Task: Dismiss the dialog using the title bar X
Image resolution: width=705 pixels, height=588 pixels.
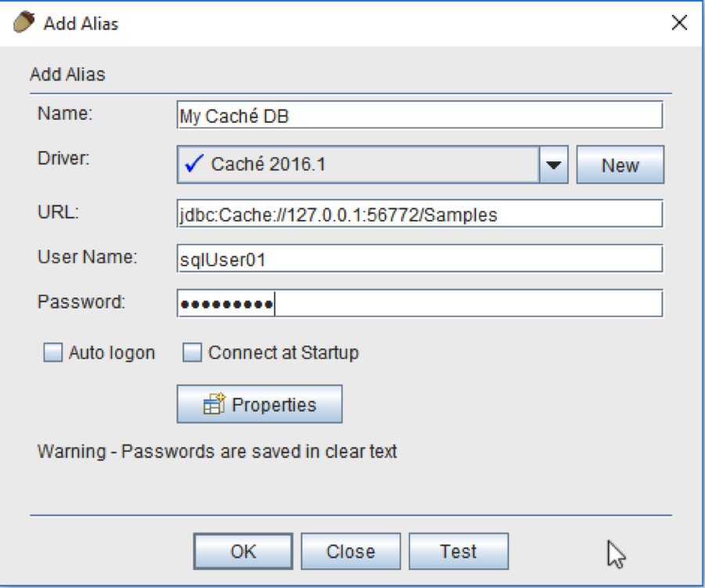Action: 679,23
